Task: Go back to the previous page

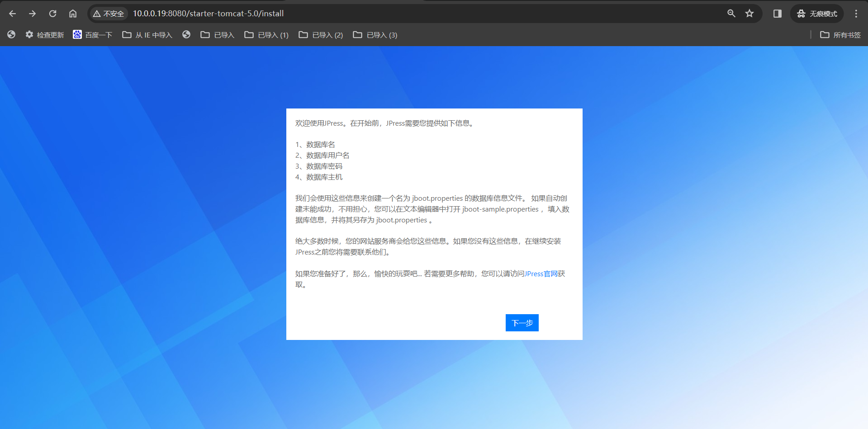Action: click(12, 14)
